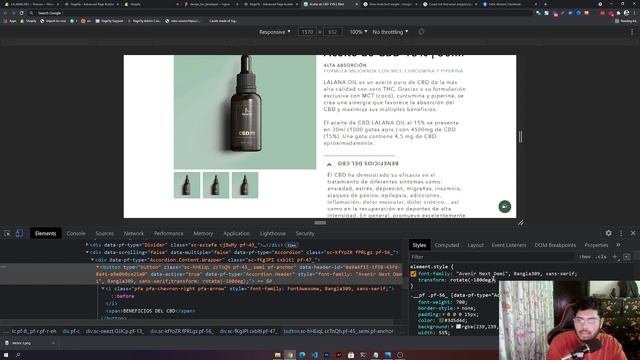Click the rotate device icon in toolbar
640x360 pixels.
coord(421,31)
